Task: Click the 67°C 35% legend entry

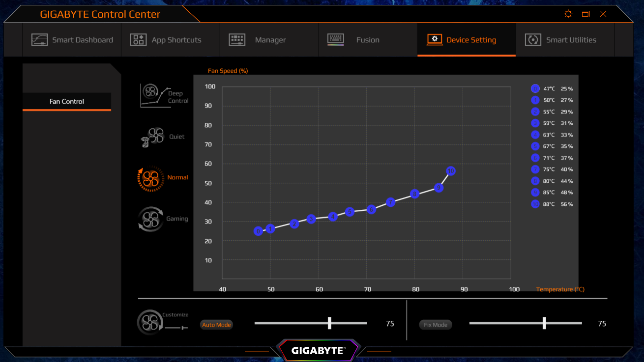Action: [552, 146]
